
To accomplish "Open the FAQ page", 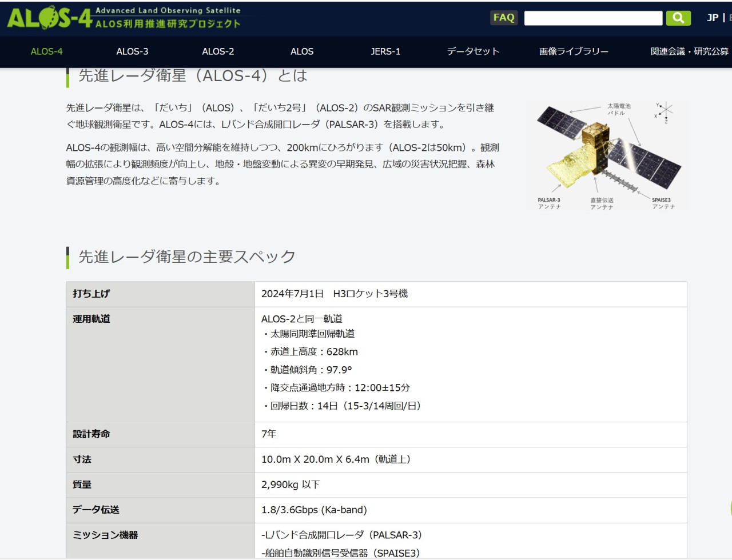I will 504,18.
